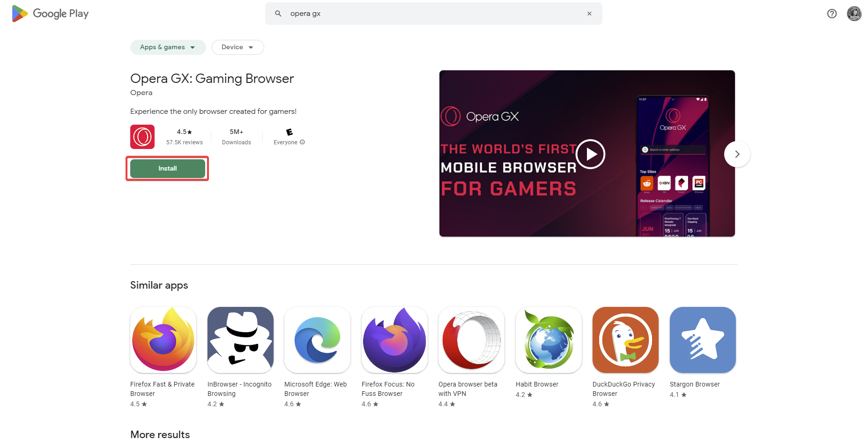Click the Similar apps heading
The image size is (868, 447).
(159, 285)
